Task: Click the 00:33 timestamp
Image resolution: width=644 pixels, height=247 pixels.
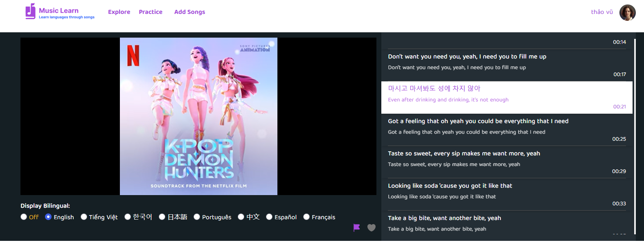Action: coord(619,204)
